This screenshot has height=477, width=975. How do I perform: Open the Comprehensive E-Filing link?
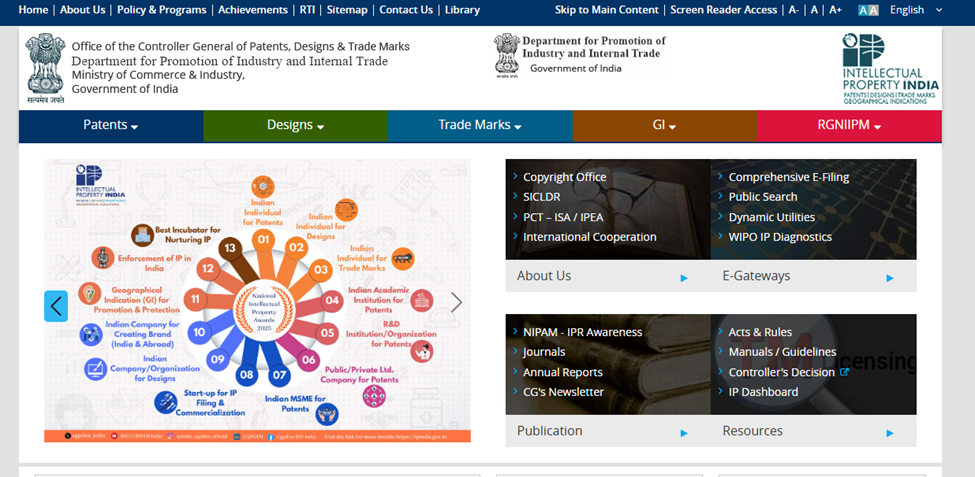(788, 177)
